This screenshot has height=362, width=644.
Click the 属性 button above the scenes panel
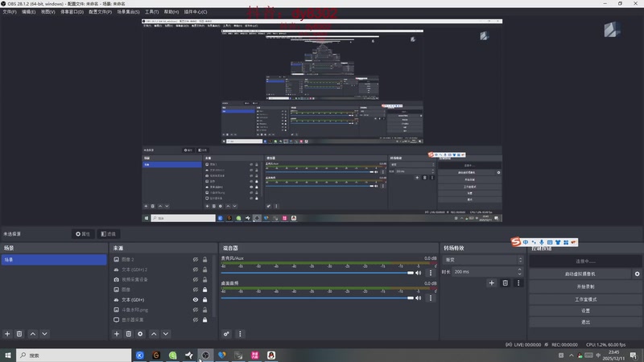83,234
